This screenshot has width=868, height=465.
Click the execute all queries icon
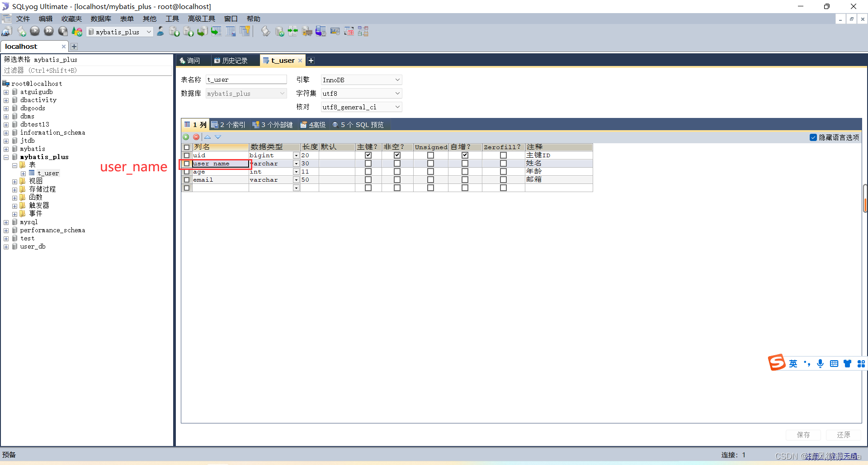coord(49,31)
